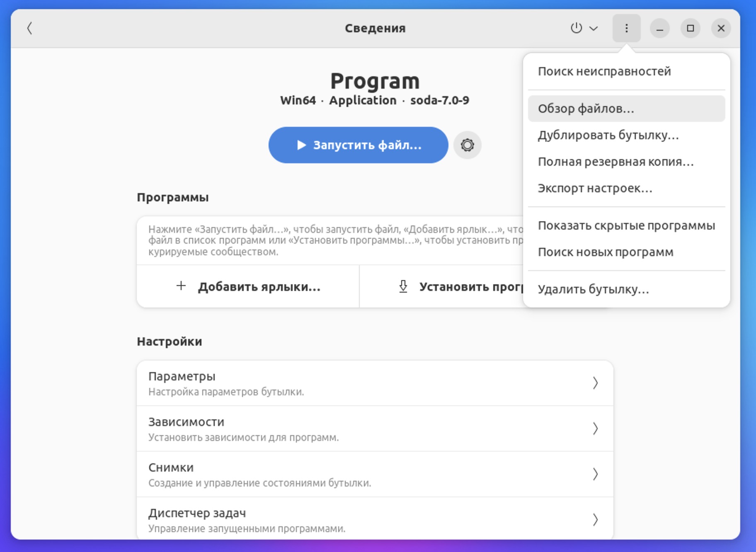Close the Bottles window

pyautogui.click(x=721, y=28)
